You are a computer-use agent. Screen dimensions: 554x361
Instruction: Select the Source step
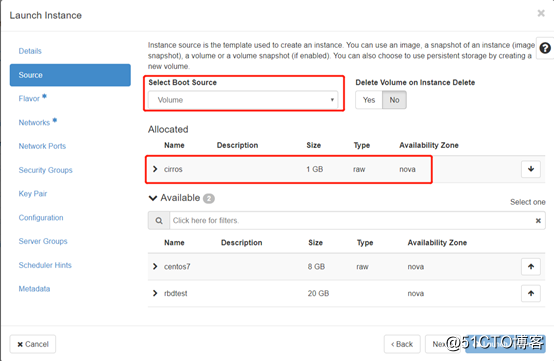click(70, 75)
